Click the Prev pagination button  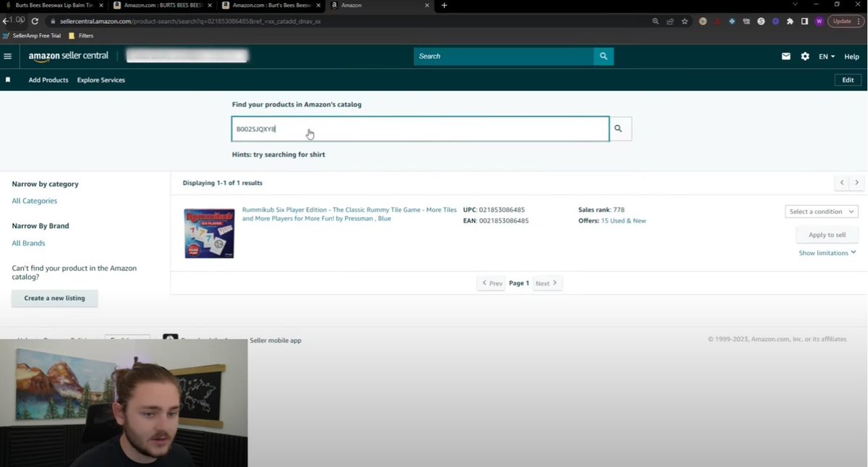pyautogui.click(x=491, y=283)
